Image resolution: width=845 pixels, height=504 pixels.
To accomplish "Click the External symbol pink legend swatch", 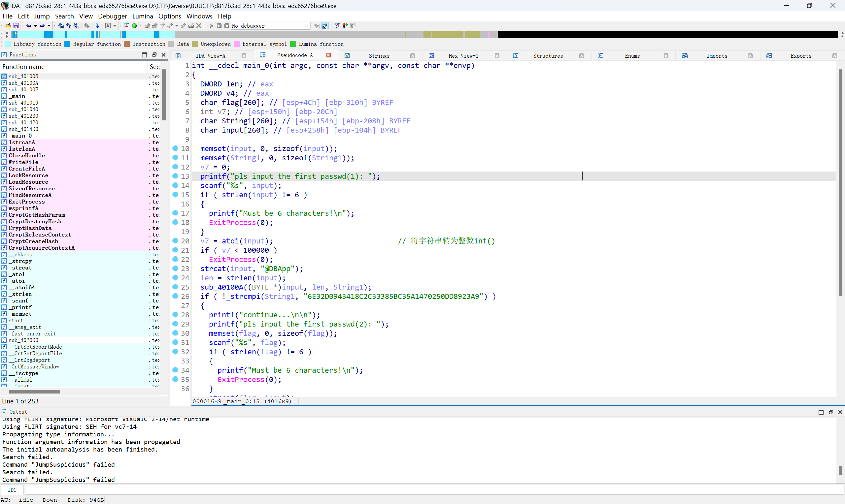I will tap(236, 44).
